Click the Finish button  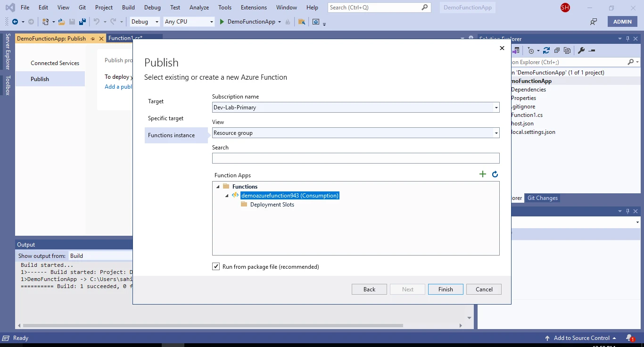tap(445, 289)
